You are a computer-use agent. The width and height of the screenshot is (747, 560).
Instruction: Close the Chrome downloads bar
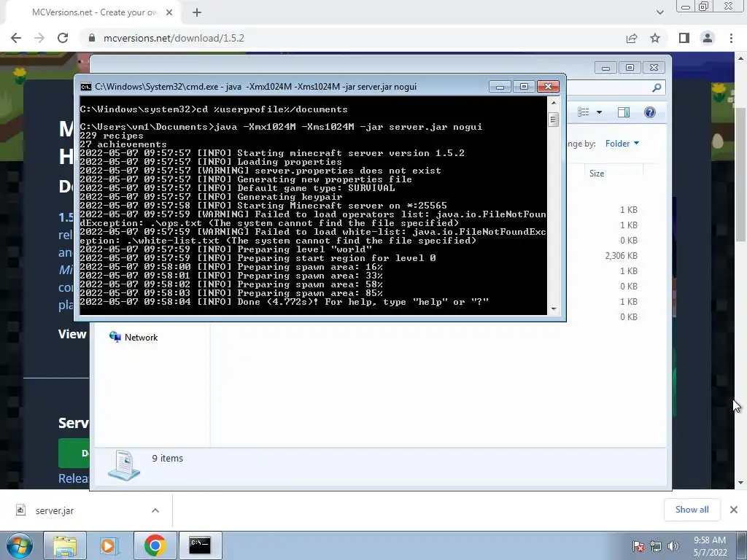[x=734, y=510]
